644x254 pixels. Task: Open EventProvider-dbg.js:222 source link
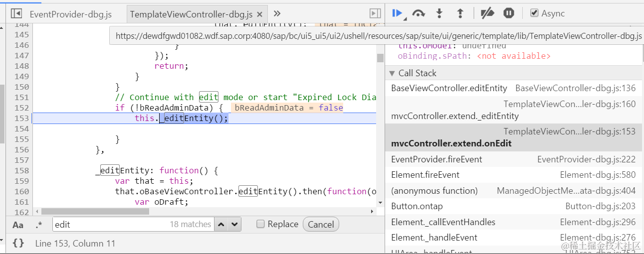pyautogui.click(x=586, y=159)
